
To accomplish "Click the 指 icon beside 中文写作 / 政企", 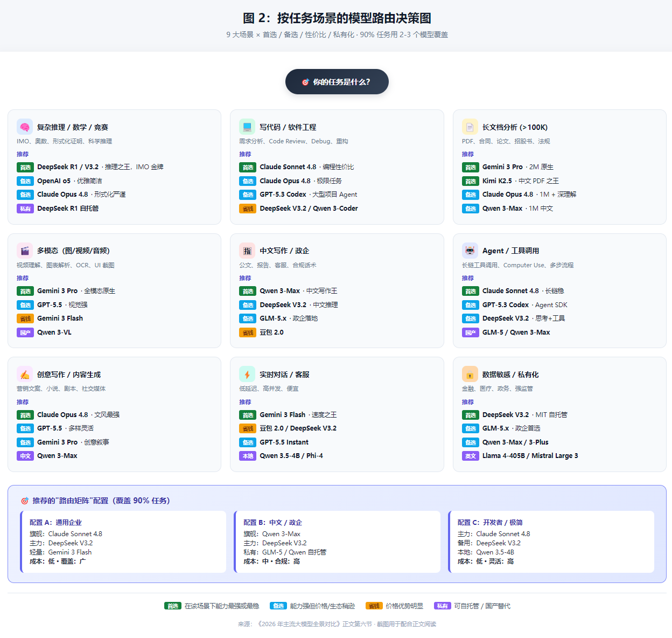I will 247,251.
